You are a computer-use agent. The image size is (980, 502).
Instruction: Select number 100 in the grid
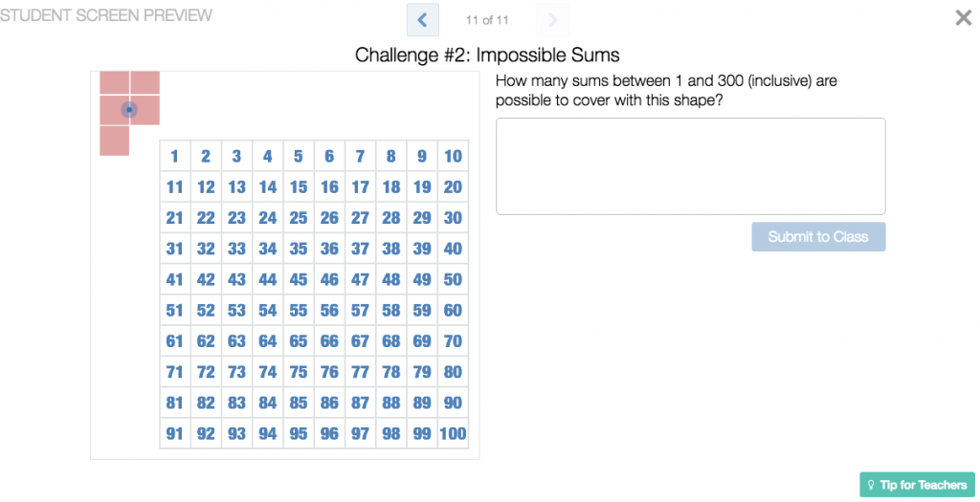click(453, 433)
